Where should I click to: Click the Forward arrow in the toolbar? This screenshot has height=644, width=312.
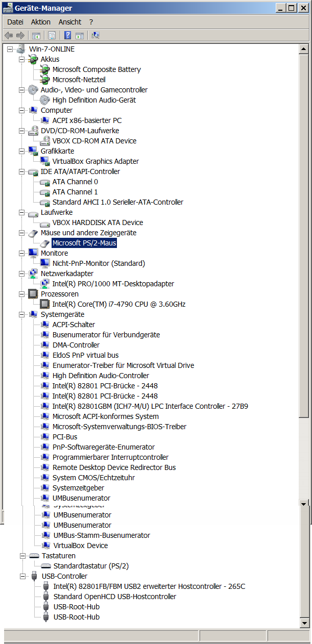click(20, 35)
